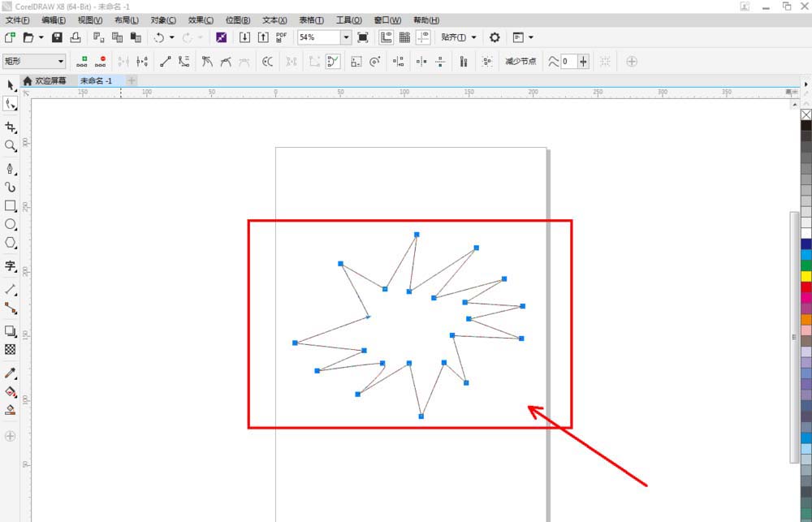Expand the docker flyout arrow at right

(806, 84)
